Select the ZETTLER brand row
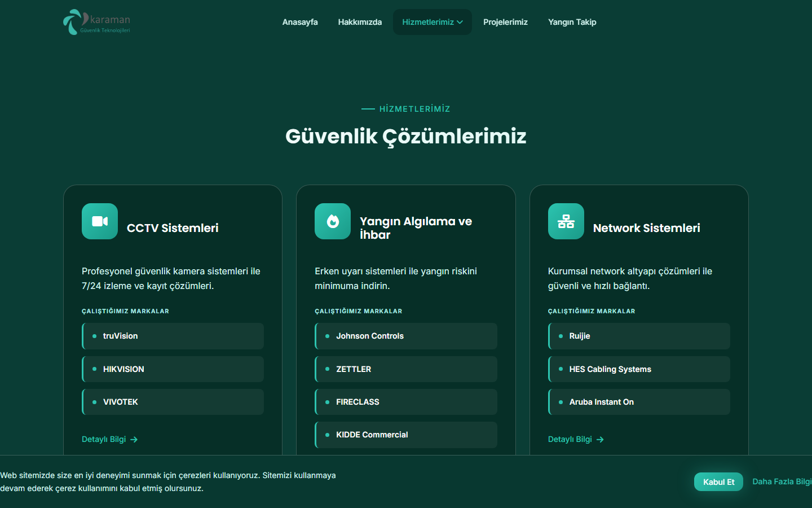The width and height of the screenshot is (812, 508). [406, 369]
